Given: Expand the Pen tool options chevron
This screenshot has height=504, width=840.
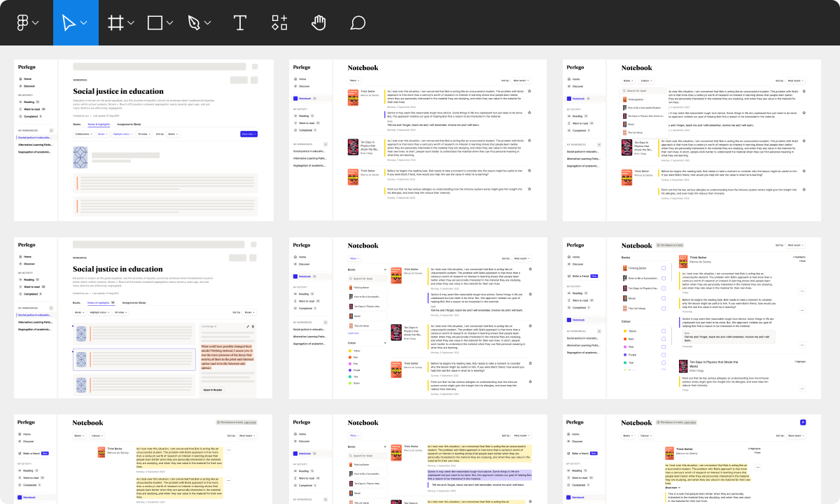Looking at the screenshot, I should tap(208, 23).
